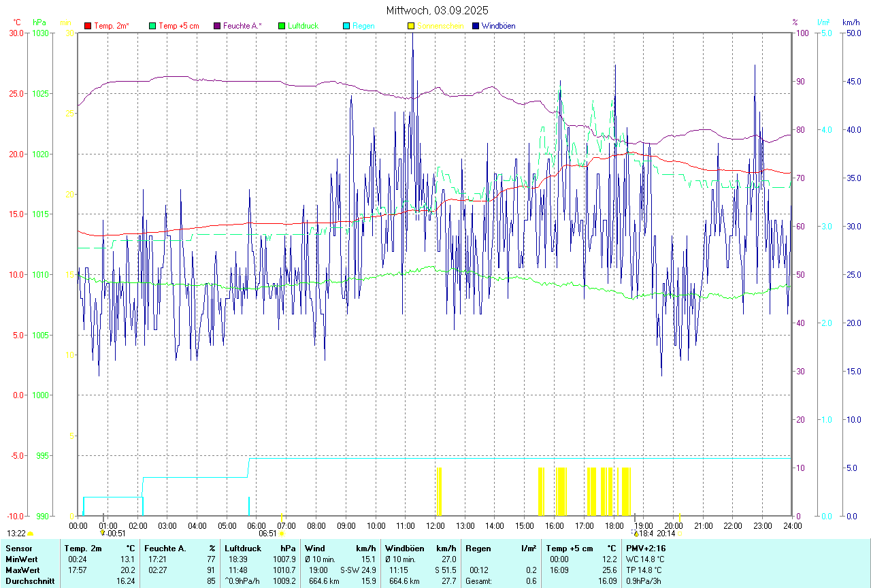Select the purple Feuchte A. legend square
Viewport: 871px width, 588px height.
[x=217, y=26]
